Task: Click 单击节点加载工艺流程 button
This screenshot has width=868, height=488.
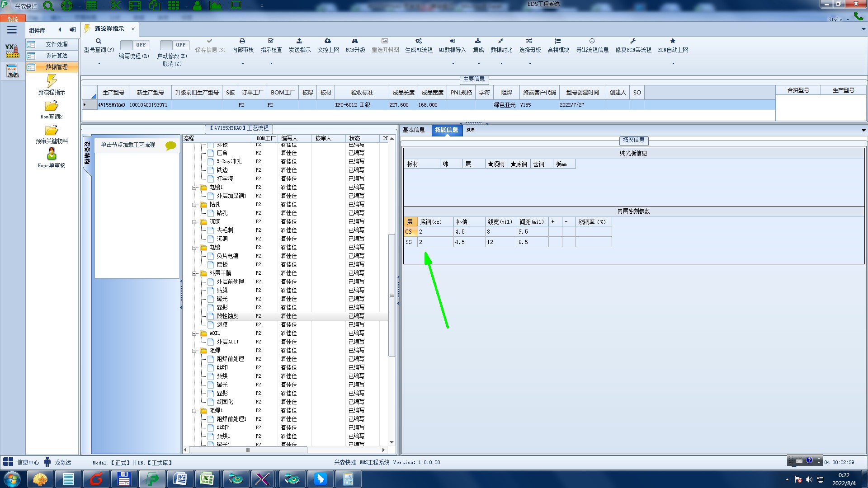Action: 128,145
